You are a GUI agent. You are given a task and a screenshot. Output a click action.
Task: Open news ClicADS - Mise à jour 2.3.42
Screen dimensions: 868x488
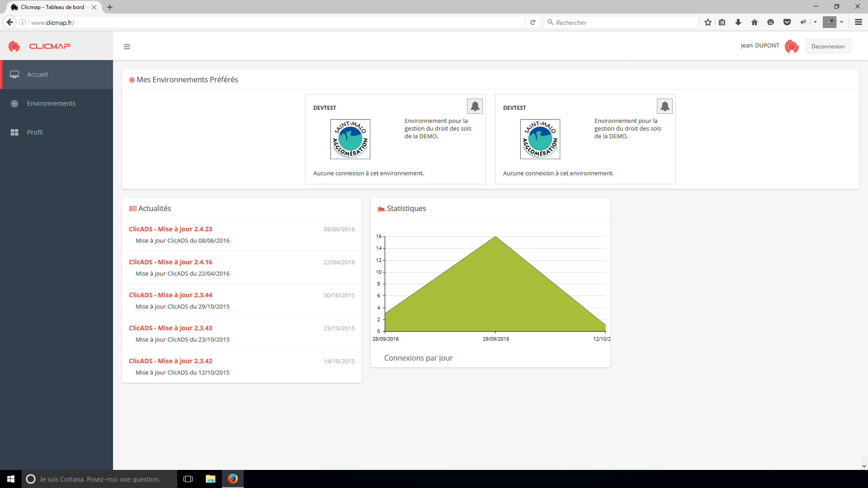[x=170, y=361]
